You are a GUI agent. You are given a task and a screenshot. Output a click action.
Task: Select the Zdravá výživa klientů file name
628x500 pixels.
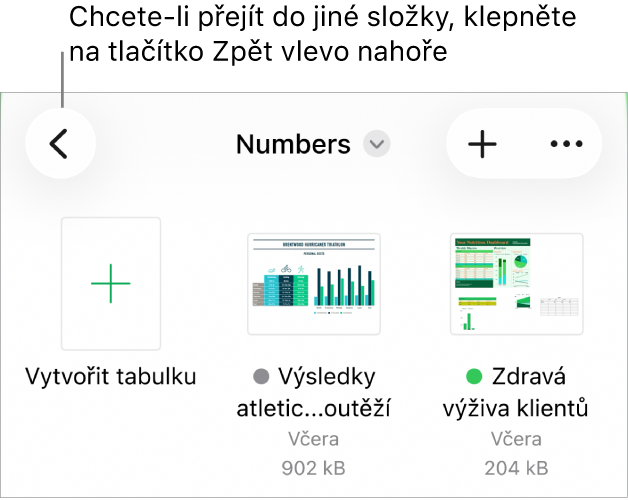click(x=516, y=393)
